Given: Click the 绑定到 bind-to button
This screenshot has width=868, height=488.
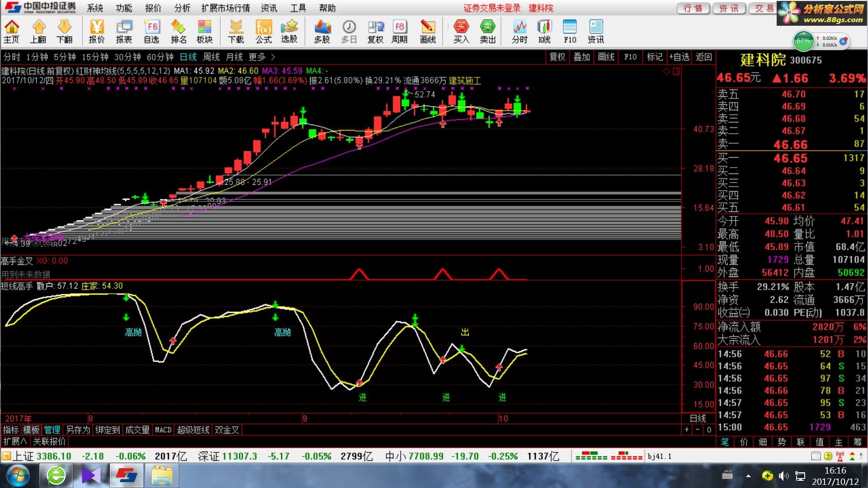Looking at the screenshot, I should (x=108, y=430).
